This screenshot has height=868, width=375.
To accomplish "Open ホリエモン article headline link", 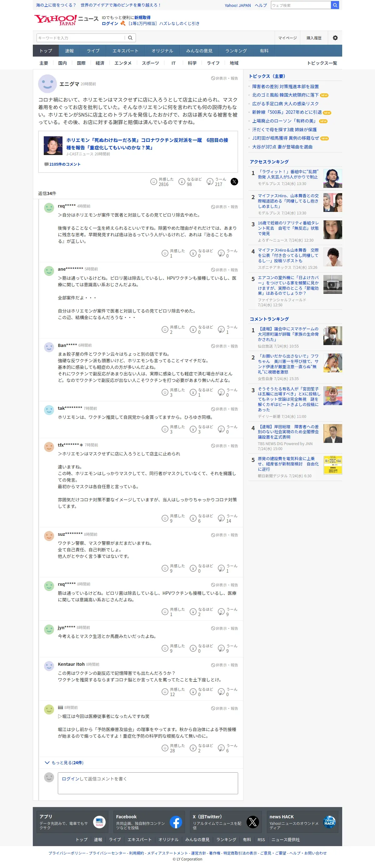I will tap(147, 144).
